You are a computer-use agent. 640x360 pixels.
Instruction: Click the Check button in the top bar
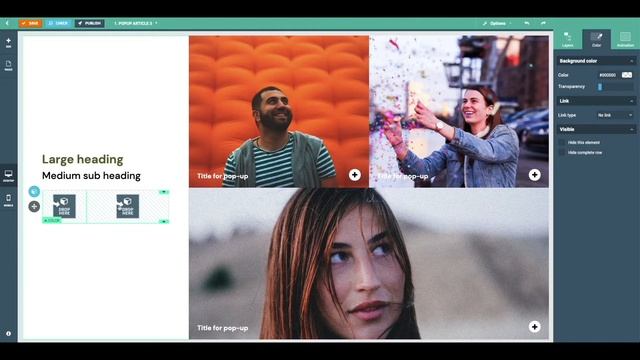(x=58, y=23)
